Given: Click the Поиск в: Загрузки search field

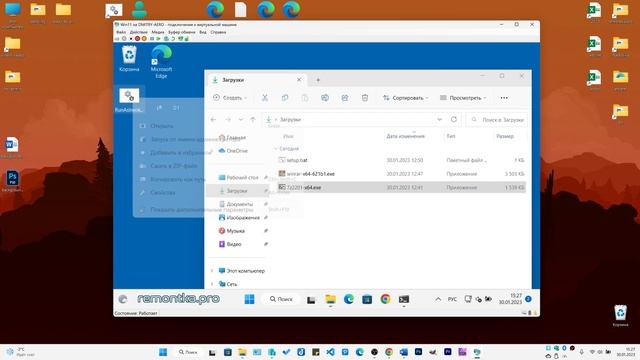Looking at the screenshot, I should [x=497, y=120].
